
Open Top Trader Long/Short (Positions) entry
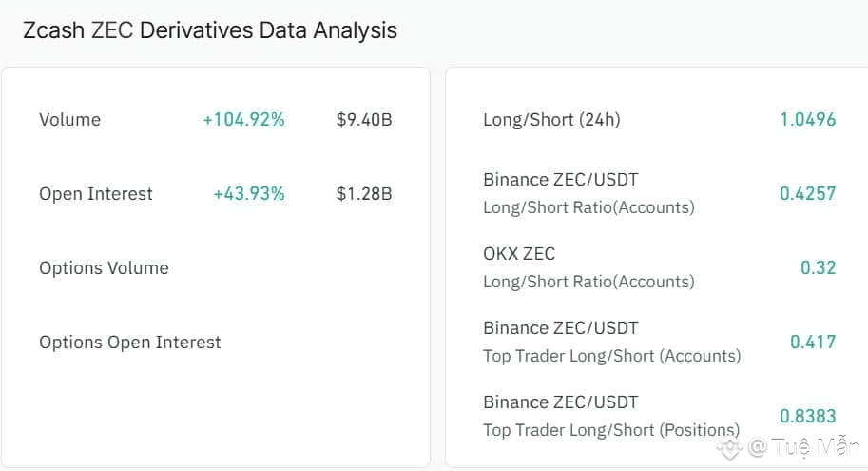point(611,416)
